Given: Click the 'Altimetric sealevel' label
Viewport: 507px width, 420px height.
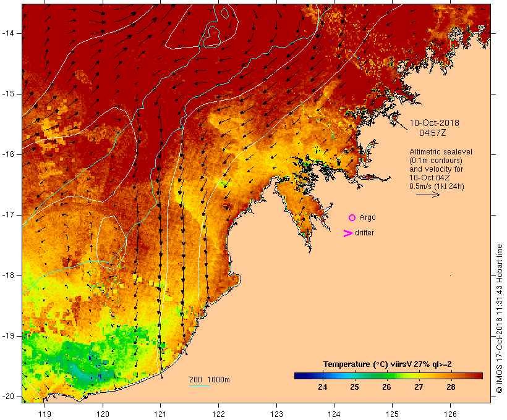Looking at the screenshot, I should click(x=441, y=152).
